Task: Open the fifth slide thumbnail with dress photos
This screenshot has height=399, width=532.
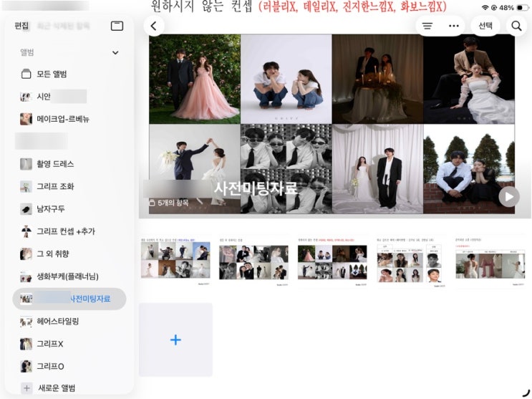Action: (x=490, y=262)
